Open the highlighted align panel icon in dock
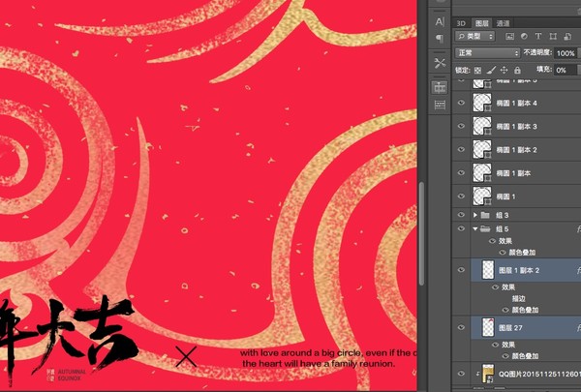Screen dimensions: 581x392 [x=440, y=87]
